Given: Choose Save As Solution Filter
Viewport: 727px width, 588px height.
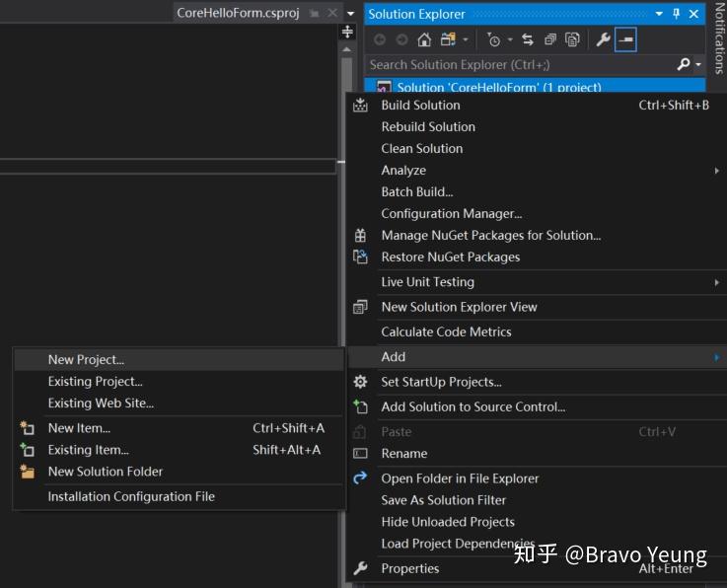Looking at the screenshot, I should click(x=537, y=500).
